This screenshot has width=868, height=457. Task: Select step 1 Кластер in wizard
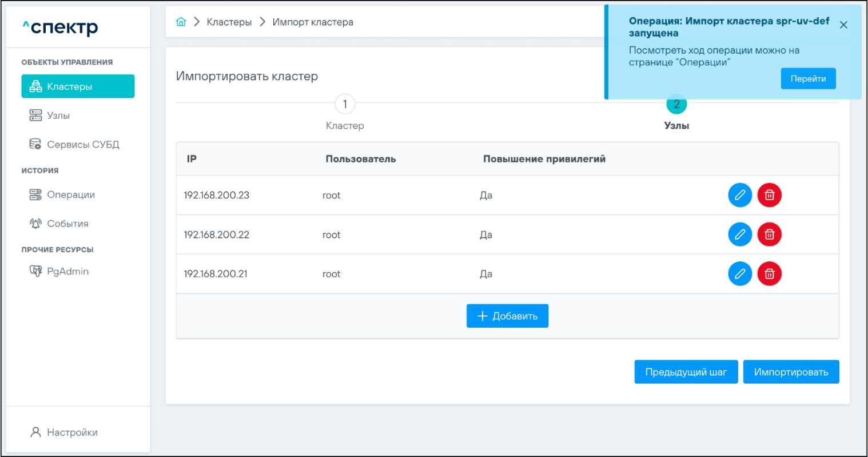(x=345, y=105)
